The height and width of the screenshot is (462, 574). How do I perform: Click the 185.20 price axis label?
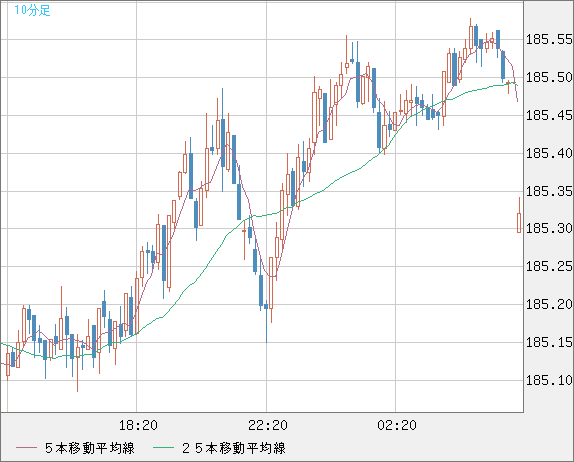click(549, 304)
